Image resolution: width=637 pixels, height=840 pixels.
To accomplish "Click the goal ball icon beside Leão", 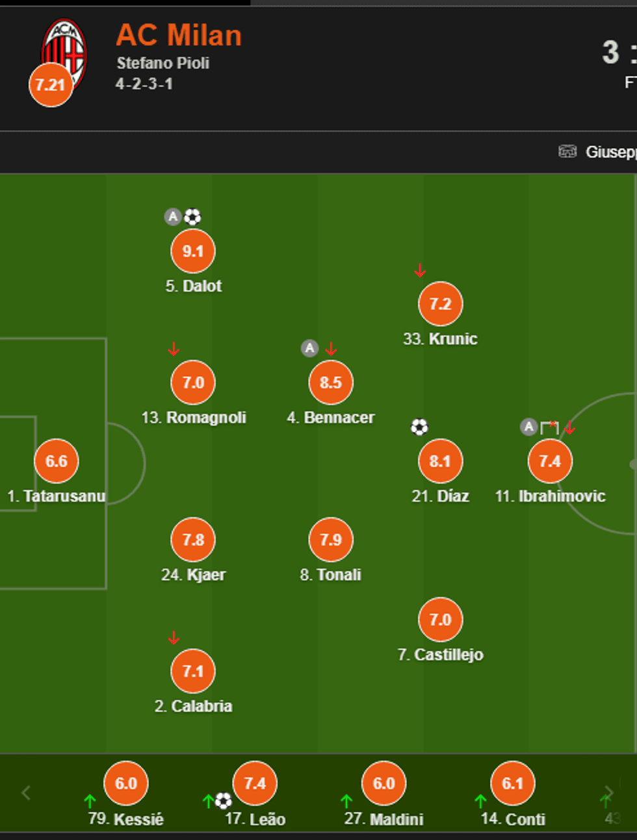I will click(x=223, y=800).
